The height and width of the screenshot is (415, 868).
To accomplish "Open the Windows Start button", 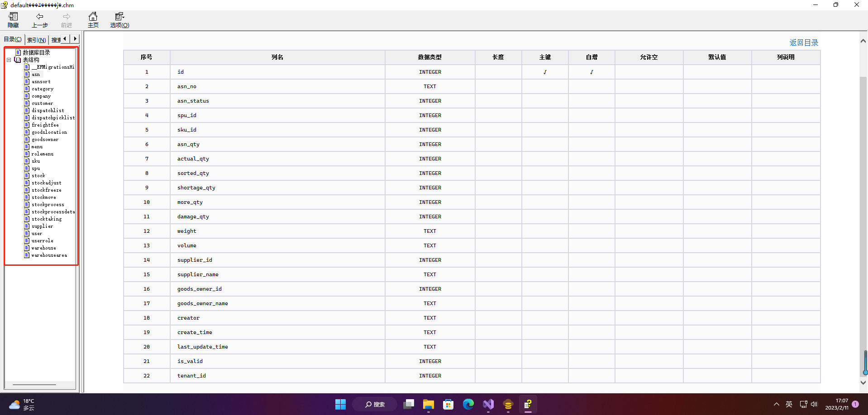I will tap(340, 404).
